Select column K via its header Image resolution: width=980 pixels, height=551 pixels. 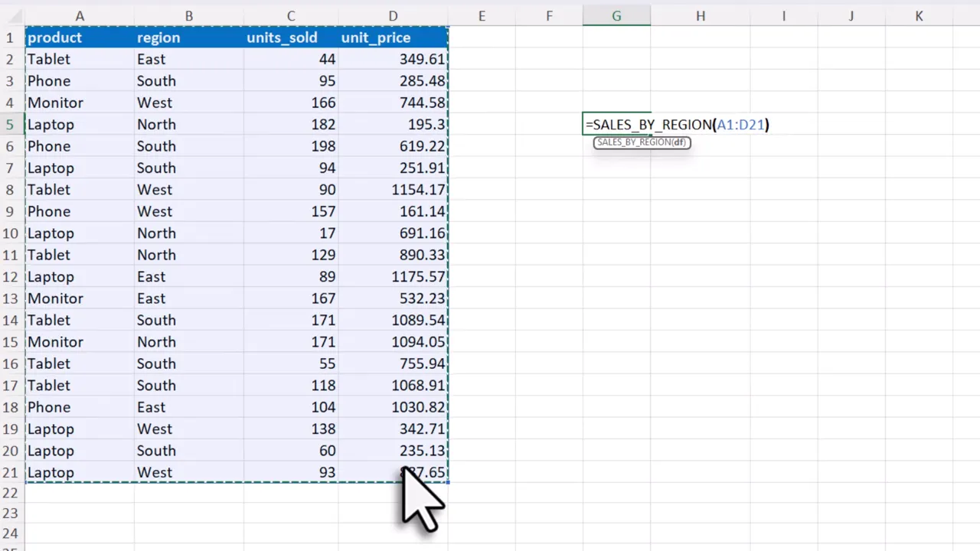[x=919, y=15]
